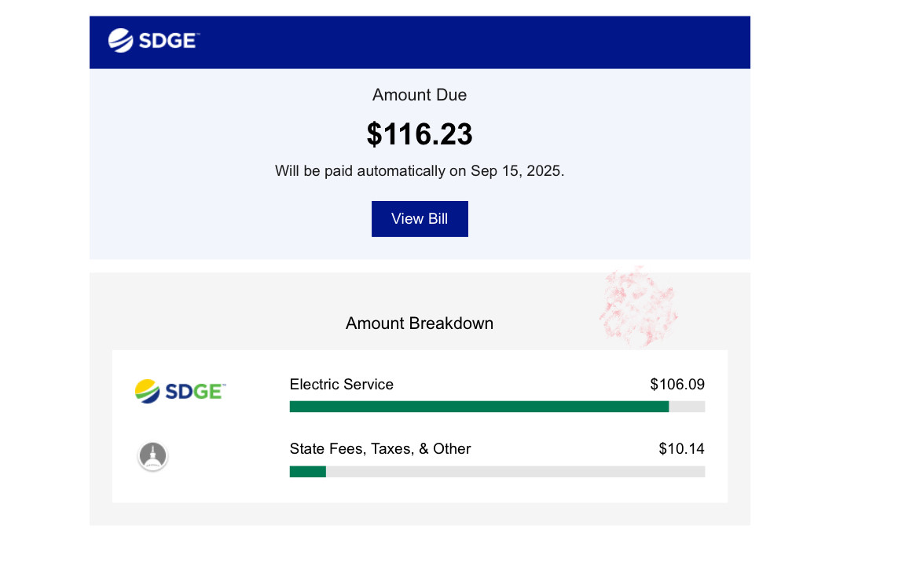This screenshot has width=902, height=588.
Task: Open the View Bill button
Action: (x=420, y=219)
